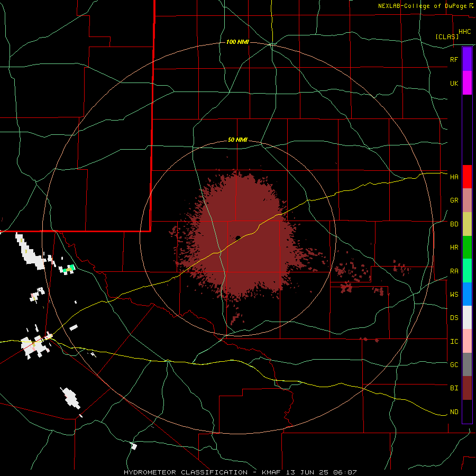Click the 'ND' legend label

[x=454, y=412]
